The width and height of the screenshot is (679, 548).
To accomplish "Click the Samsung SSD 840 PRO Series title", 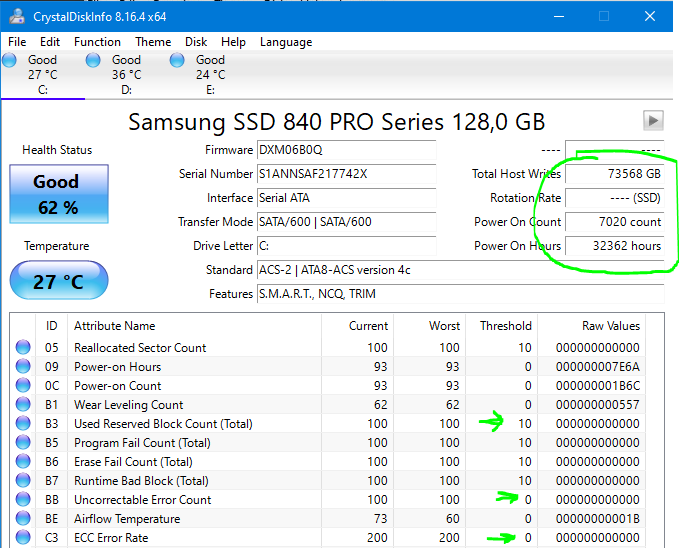I will (x=336, y=122).
